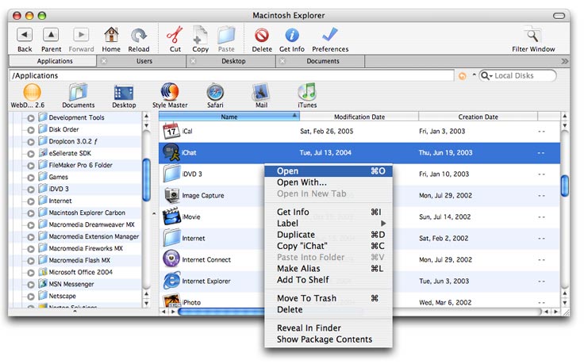This screenshot has width=588, height=364.
Task: Select the iDVD 3 folder icon in file list
Action: click(171, 174)
